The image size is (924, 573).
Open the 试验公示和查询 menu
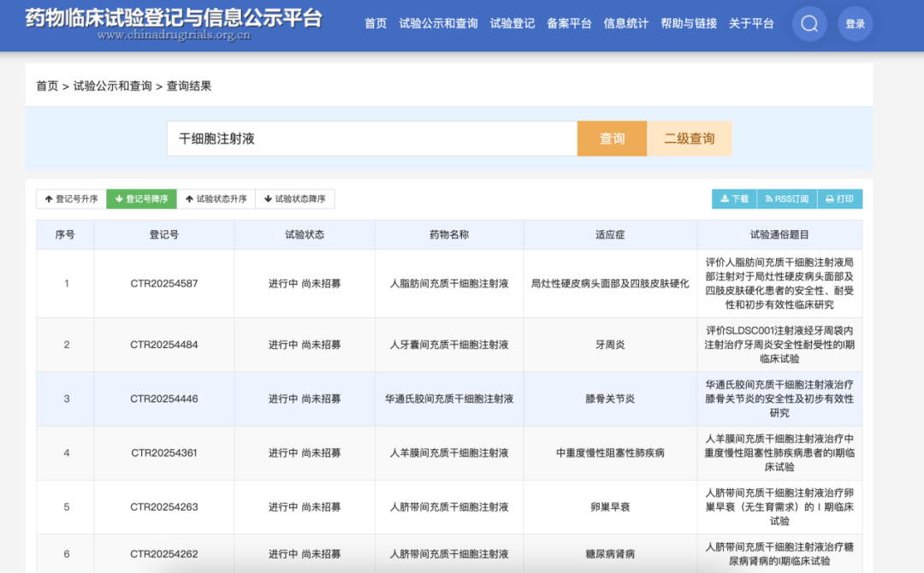click(438, 24)
